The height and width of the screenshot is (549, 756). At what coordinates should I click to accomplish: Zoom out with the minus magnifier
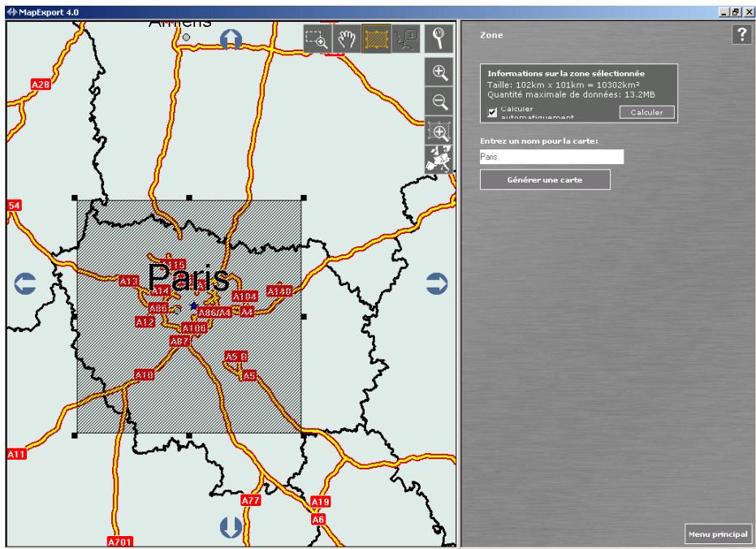tap(439, 102)
